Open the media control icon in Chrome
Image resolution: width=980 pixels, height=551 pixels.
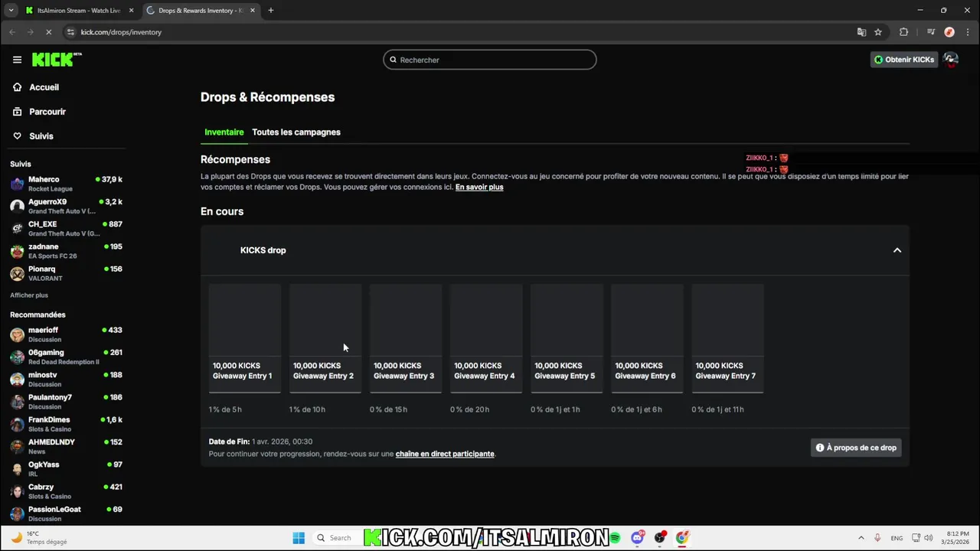931,32
